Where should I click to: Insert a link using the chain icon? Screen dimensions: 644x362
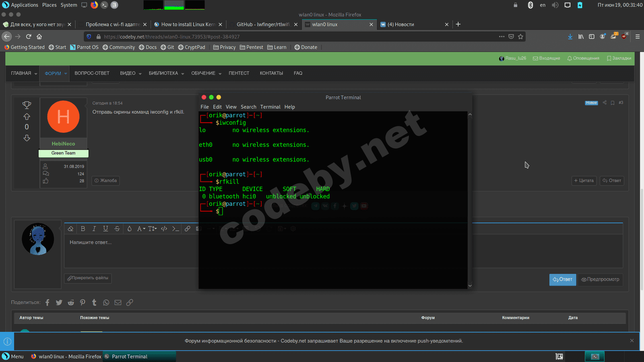click(188, 228)
